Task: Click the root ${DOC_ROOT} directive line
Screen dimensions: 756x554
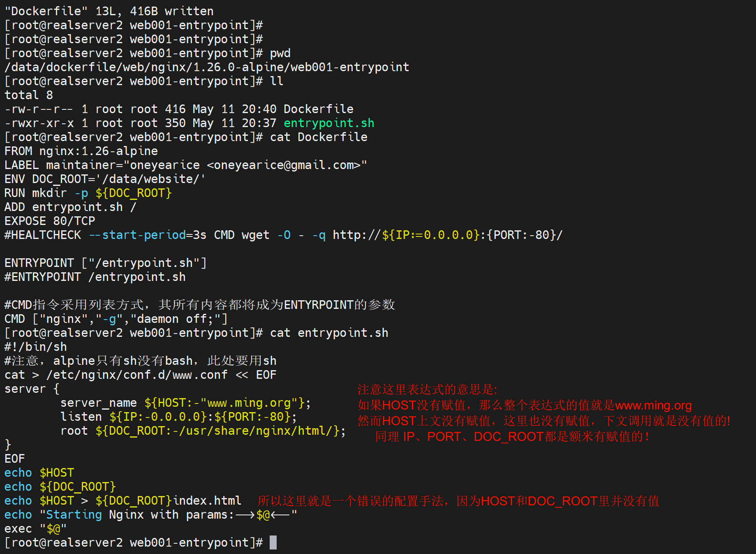Action: (x=203, y=431)
